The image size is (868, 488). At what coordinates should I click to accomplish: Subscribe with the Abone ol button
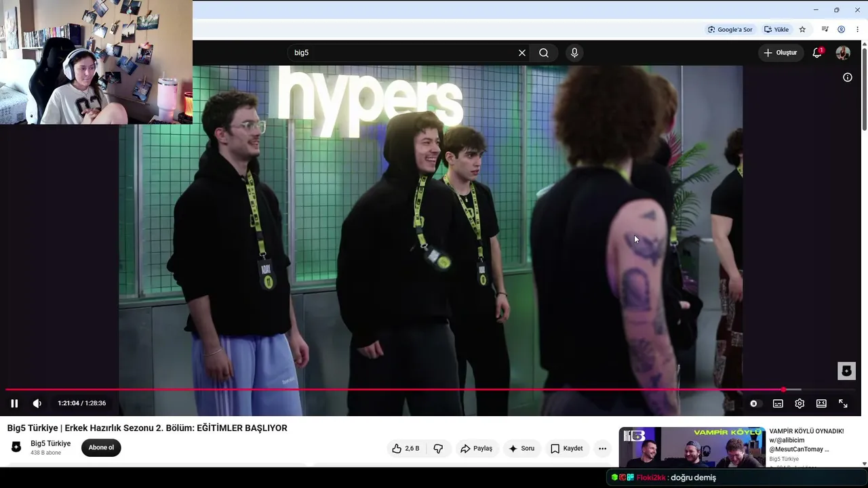coord(101,447)
